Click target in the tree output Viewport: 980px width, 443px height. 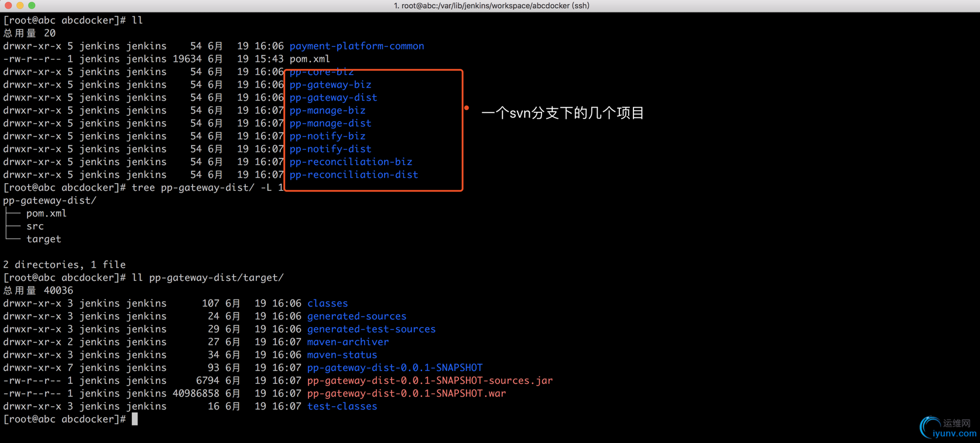[43, 239]
